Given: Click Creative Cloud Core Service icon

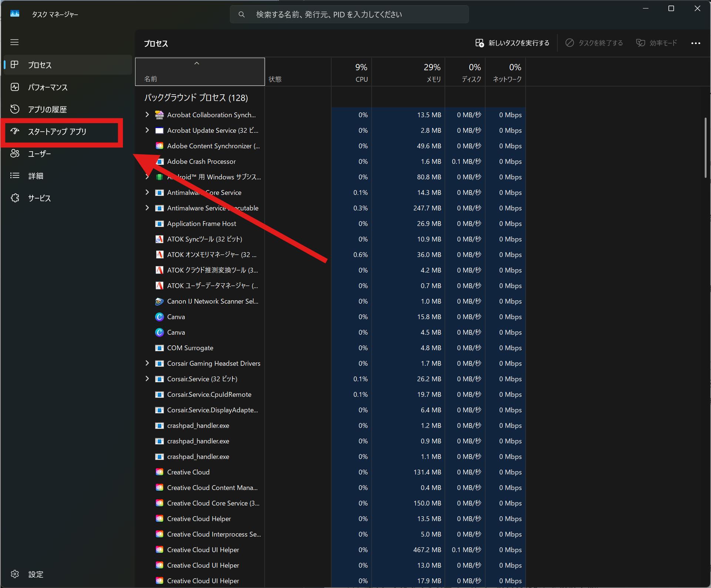Looking at the screenshot, I should pyautogui.click(x=160, y=503).
